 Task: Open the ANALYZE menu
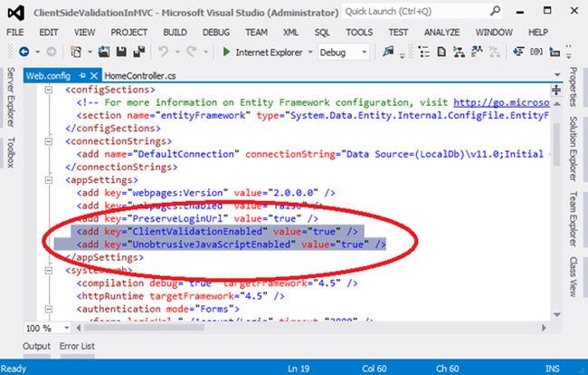[x=441, y=33]
